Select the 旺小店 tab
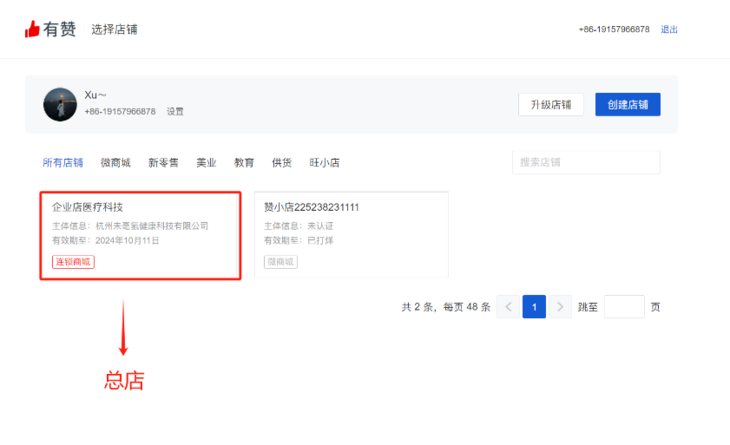730x445 pixels. (325, 162)
